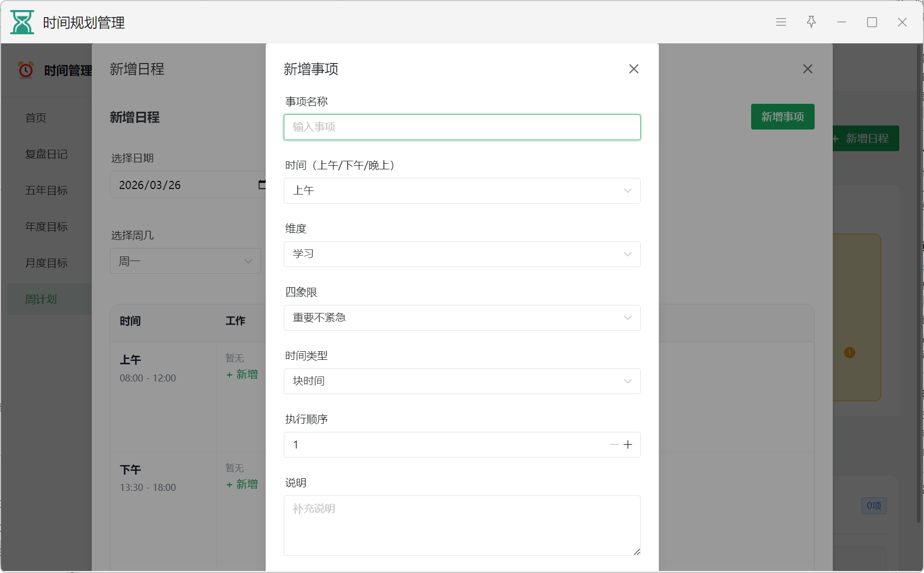Click the orange warning icon

tap(849, 353)
